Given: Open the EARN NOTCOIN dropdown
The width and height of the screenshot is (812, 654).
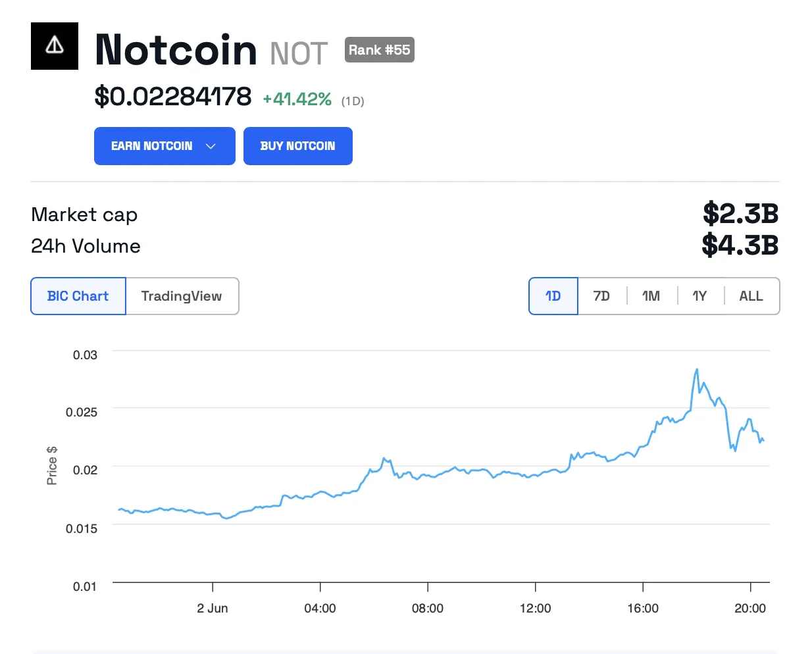Looking at the screenshot, I should click(x=165, y=146).
